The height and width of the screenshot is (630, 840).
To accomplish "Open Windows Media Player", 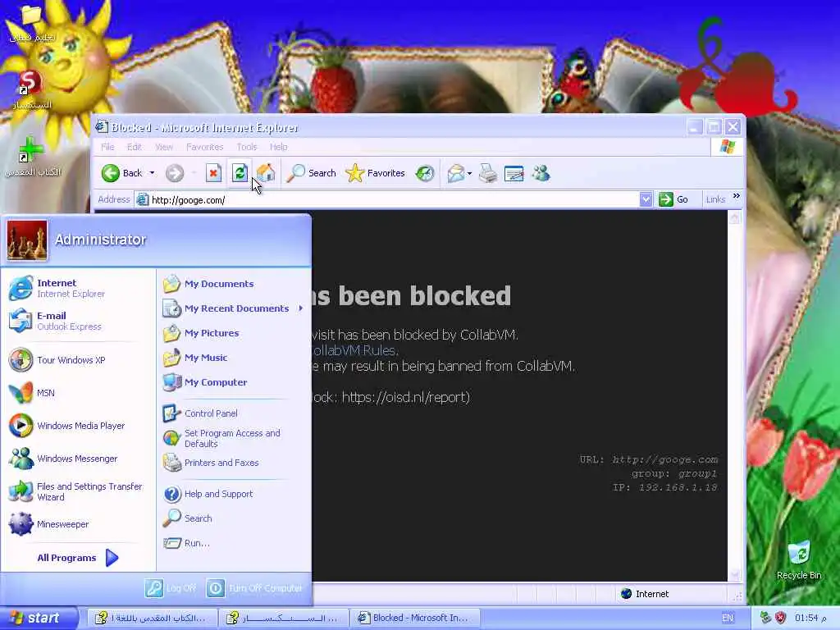I will (79, 426).
